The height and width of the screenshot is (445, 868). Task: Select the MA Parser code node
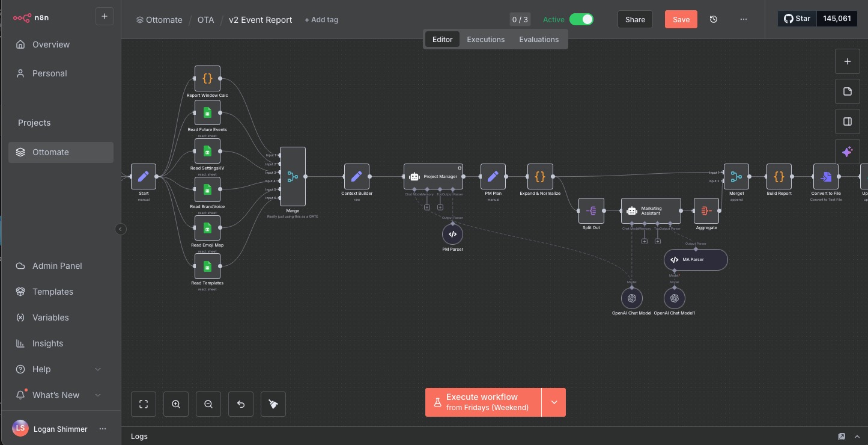pyautogui.click(x=694, y=259)
